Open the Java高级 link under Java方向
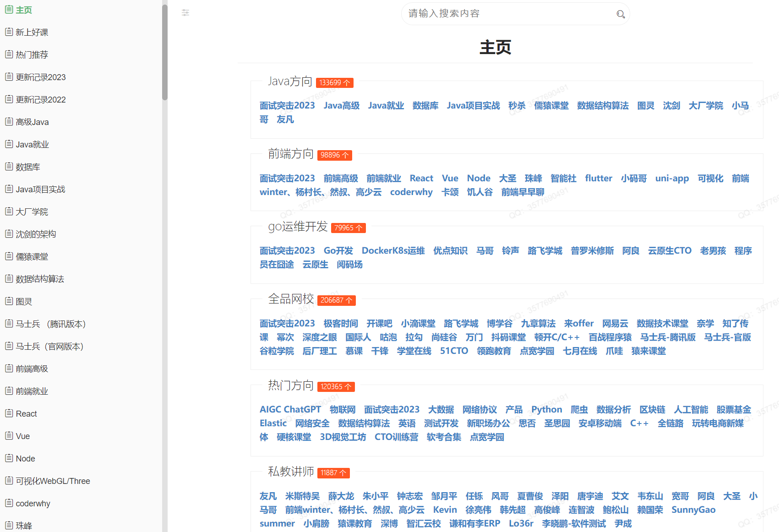779x532 pixels. click(x=342, y=106)
